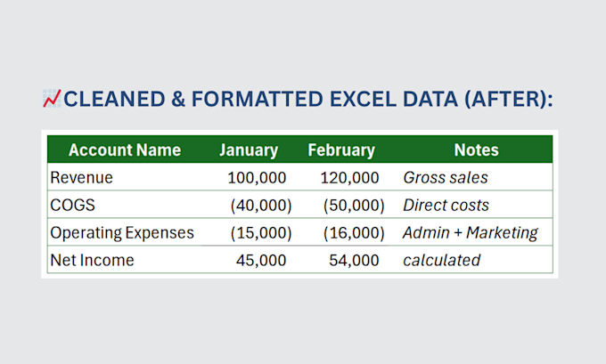Select the February column header
Screen dimensions: 606x364
(341, 150)
